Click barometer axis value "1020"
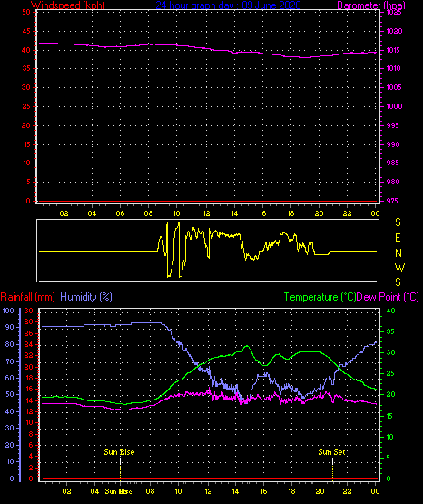This screenshot has width=423, height=504. coord(394,31)
